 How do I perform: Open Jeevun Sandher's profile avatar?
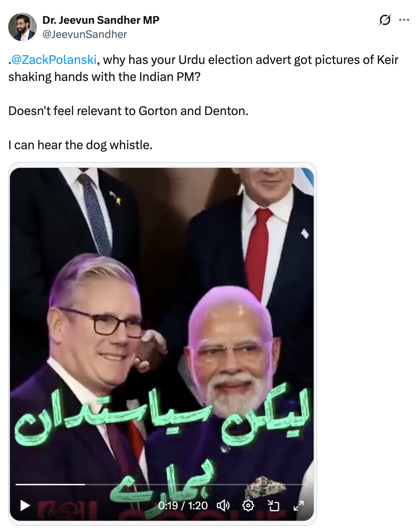coord(22,27)
